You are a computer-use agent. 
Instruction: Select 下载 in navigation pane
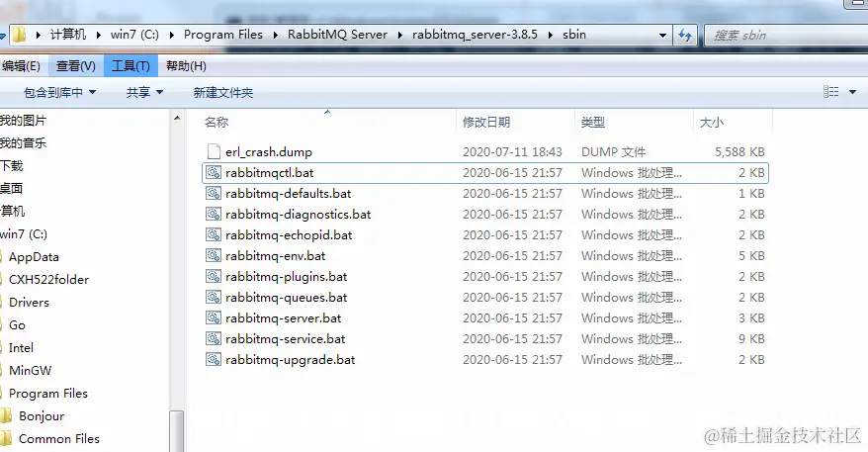point(12,165)
